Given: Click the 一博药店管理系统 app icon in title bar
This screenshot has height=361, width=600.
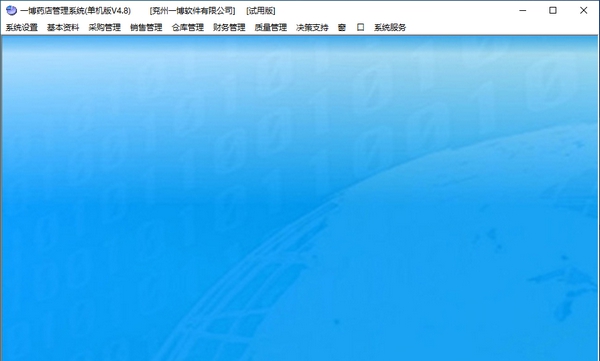Looking at the screenshot, I should [11, 10].
